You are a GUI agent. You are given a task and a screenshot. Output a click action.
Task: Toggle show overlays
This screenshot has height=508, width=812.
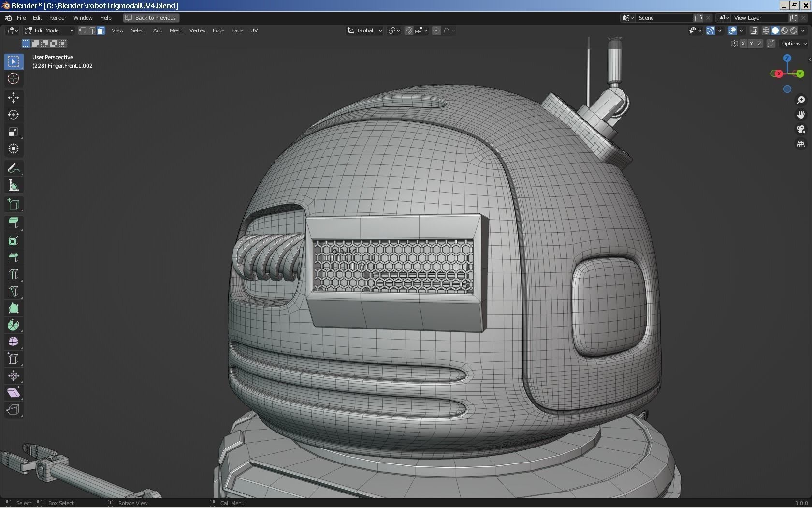[x=732, y=30]
